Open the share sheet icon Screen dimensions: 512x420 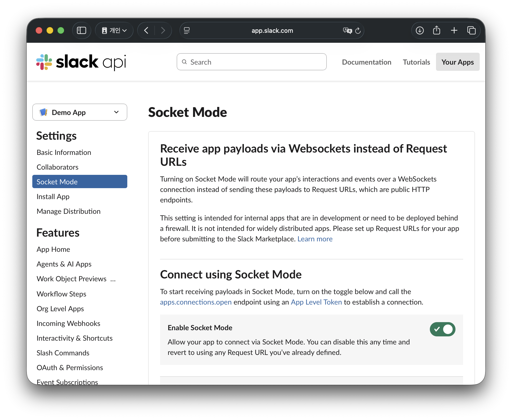pos(436,30)
